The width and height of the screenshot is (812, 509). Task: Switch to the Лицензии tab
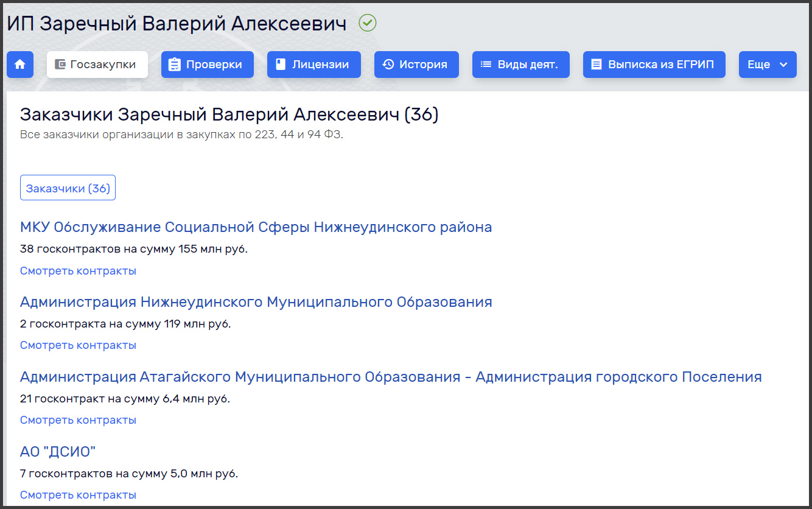tap(314, 65)
